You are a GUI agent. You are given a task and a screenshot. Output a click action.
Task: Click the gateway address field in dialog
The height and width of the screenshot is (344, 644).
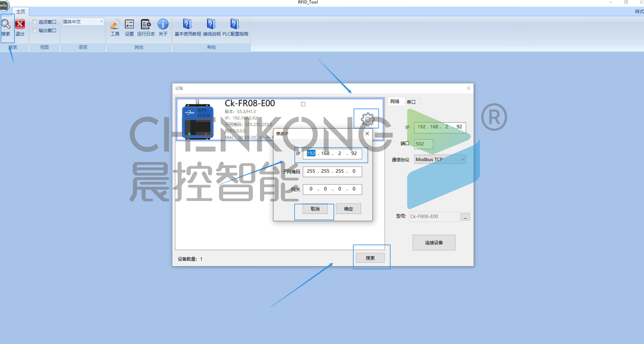point(332,189)
